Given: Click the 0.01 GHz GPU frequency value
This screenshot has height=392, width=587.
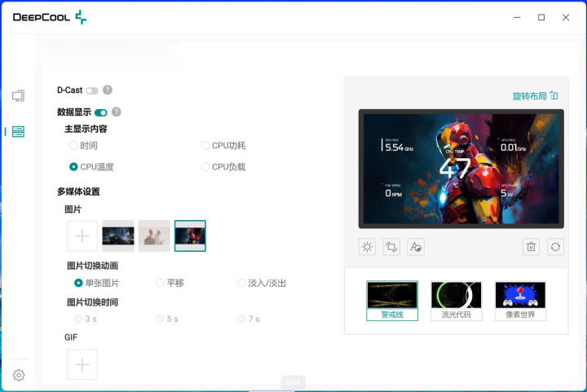Looking at the screenshot, I should click(514, 148).
